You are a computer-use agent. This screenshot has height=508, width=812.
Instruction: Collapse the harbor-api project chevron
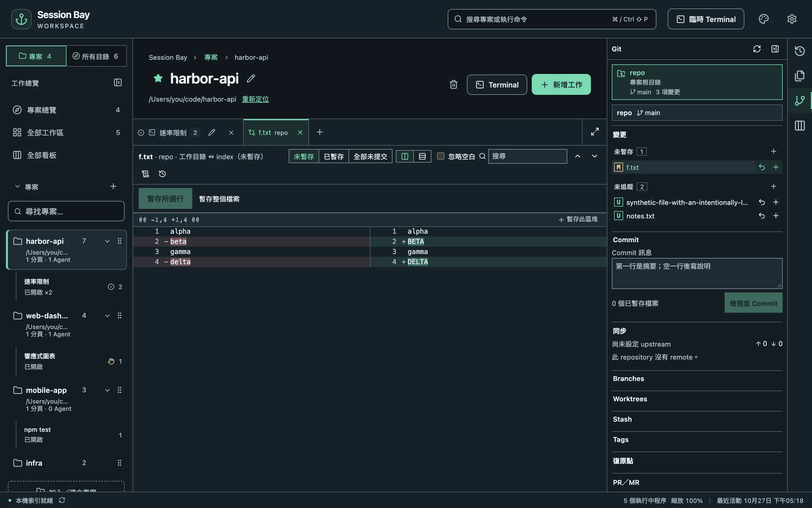tap(107, 241)
